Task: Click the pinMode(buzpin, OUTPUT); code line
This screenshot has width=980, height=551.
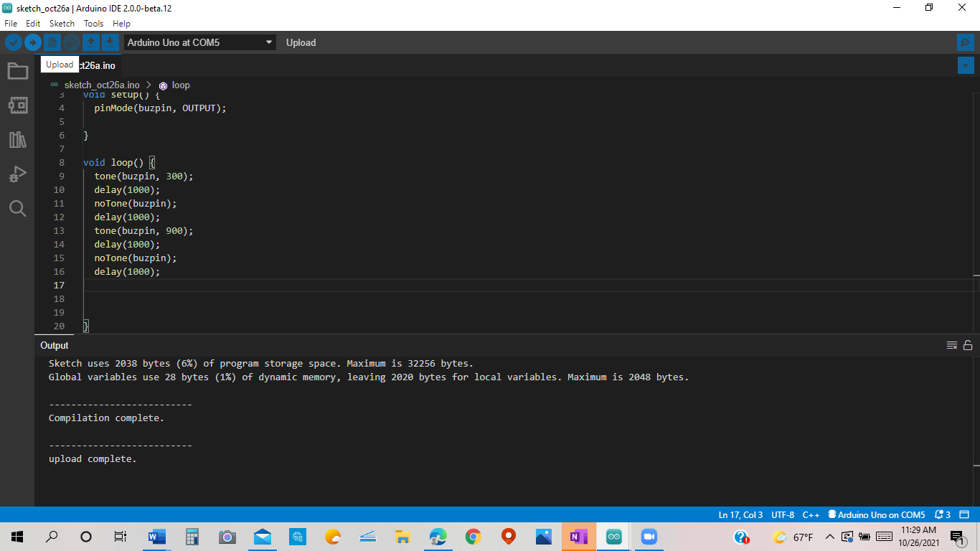Action: pyautogui.click(x=160, y=108)
